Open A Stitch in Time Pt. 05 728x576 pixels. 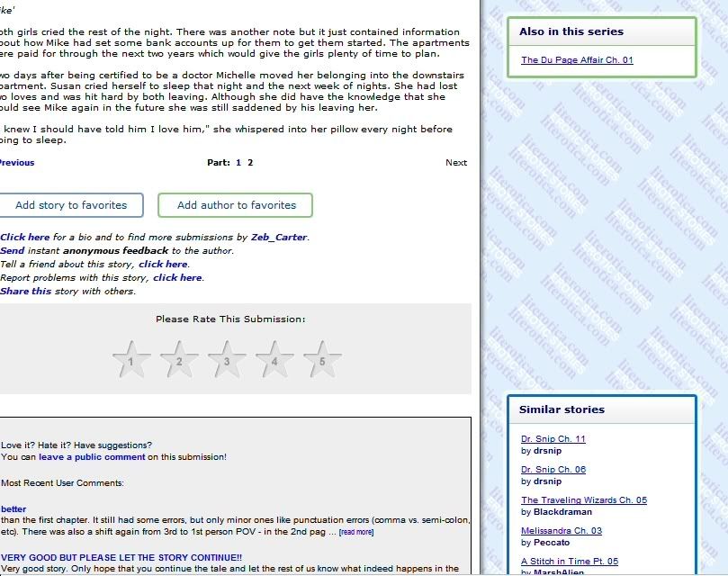[x=569, y=562]
